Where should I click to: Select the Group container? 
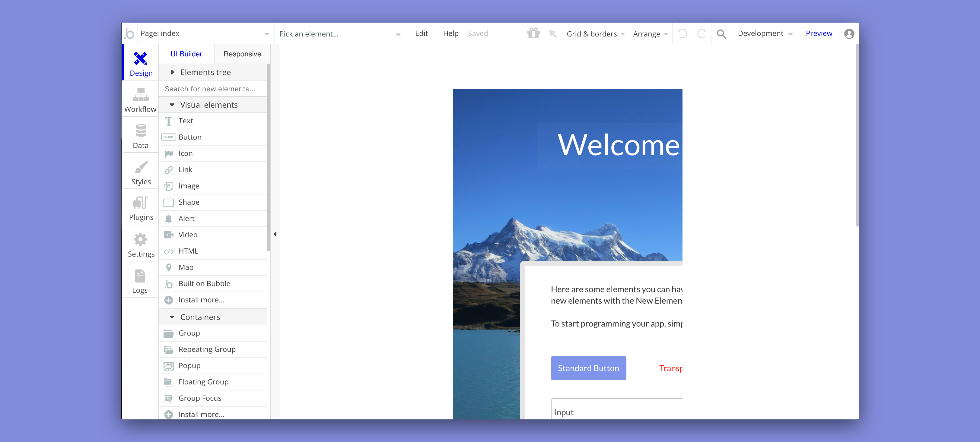213,333
